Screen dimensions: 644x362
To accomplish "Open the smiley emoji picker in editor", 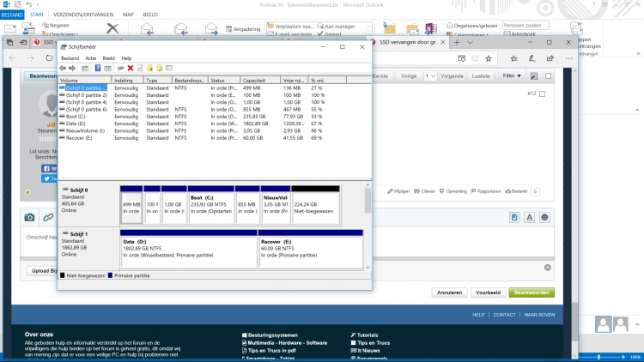I will tap(544, 218).
